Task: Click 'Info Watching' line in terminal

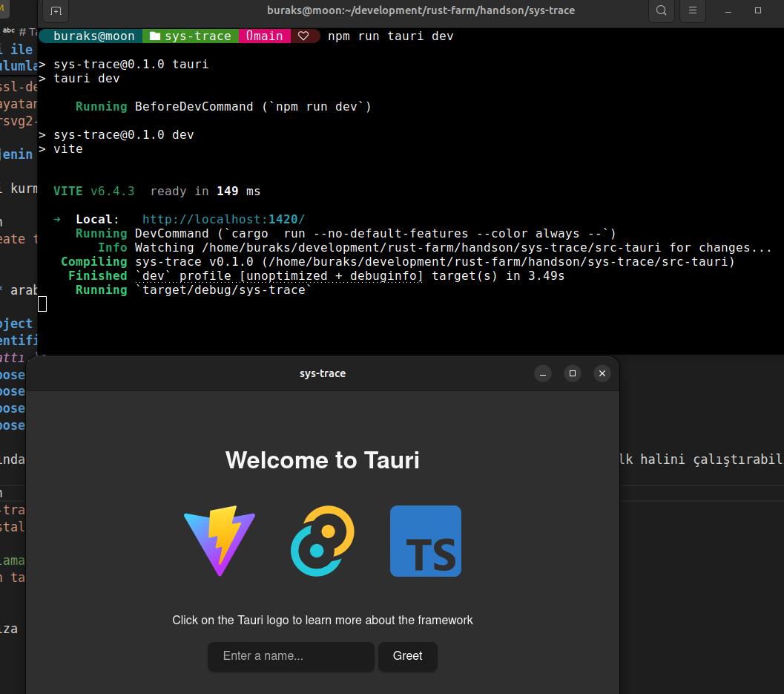Action: (x=435, y=248)
